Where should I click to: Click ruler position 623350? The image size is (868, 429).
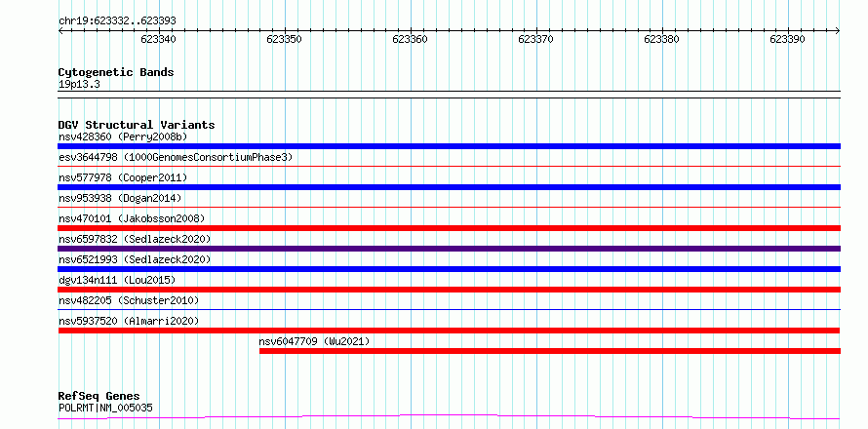[x=285, y=39]
